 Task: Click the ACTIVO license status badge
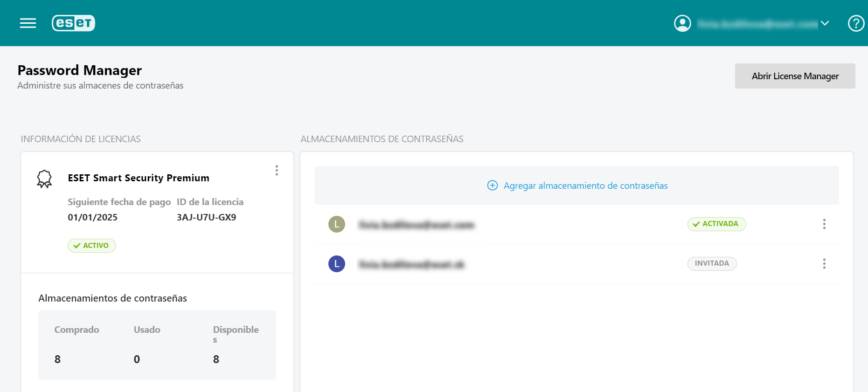click(92, 246)
